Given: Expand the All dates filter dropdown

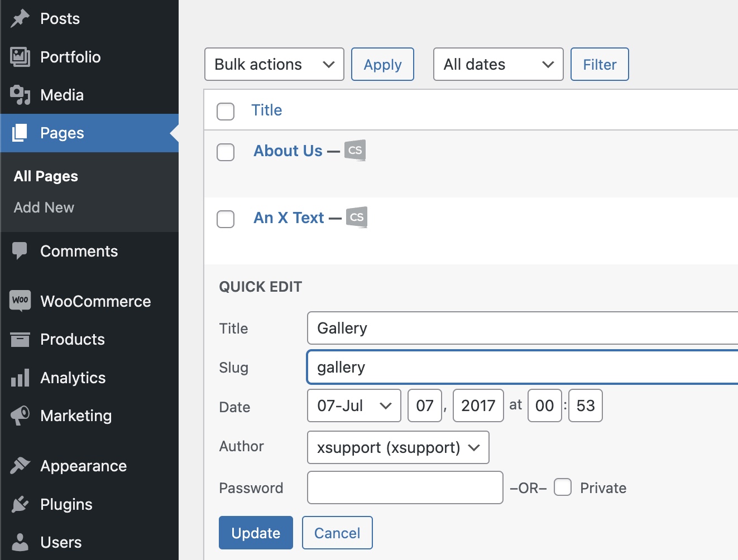Looking at the screenshot, I should (x=498, y=64).
